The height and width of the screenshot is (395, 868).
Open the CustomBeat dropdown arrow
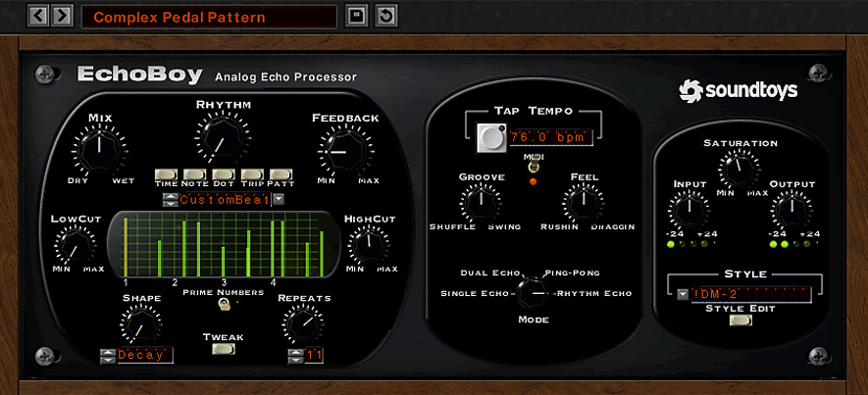pos(279,199)
